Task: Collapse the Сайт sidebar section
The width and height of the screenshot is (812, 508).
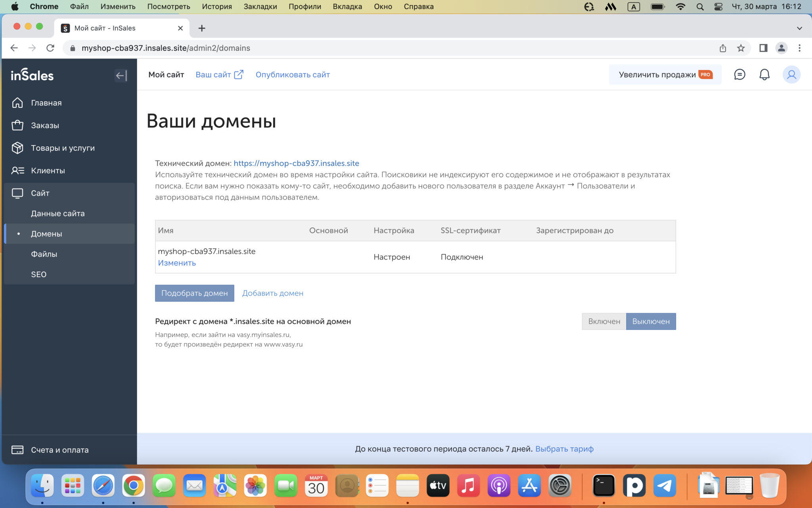Action: pyautogui.click(x=40, y=193)
